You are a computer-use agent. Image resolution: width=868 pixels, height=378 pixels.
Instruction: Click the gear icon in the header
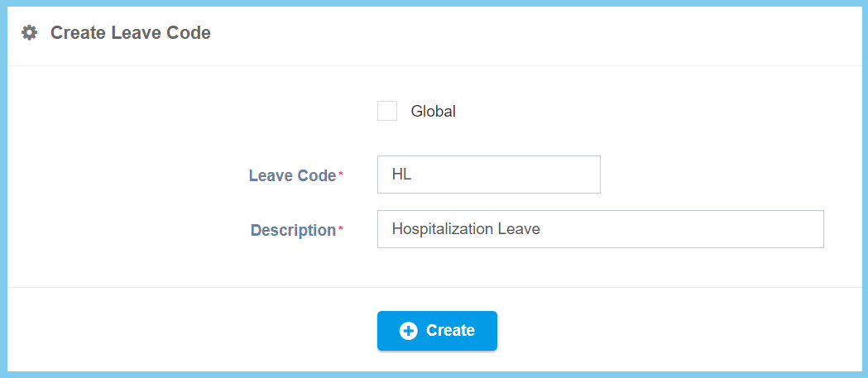click(30, 33)
